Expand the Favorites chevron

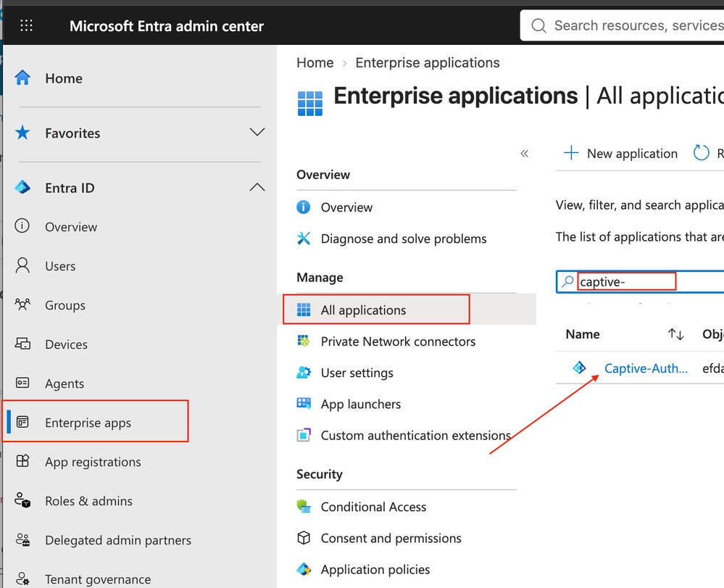point(257,133)
